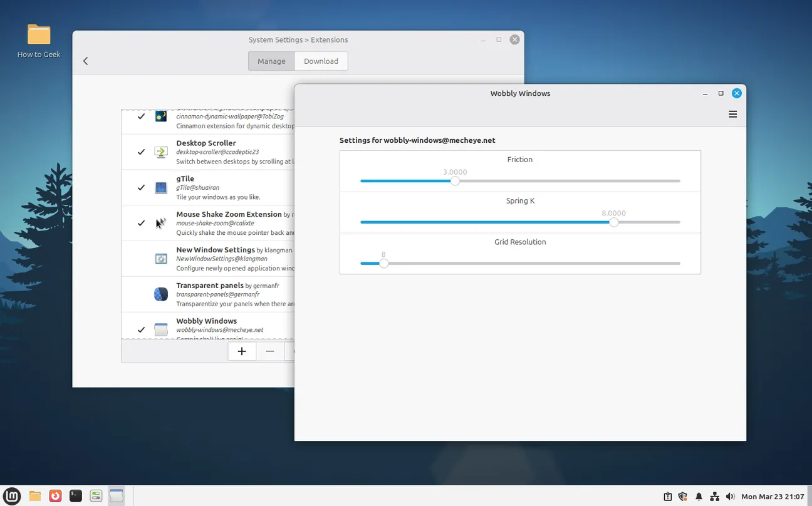Screen dimensions: 812x506
Task: Select the Mouse Shake Zoom Extension title
Action: point(229,214)
